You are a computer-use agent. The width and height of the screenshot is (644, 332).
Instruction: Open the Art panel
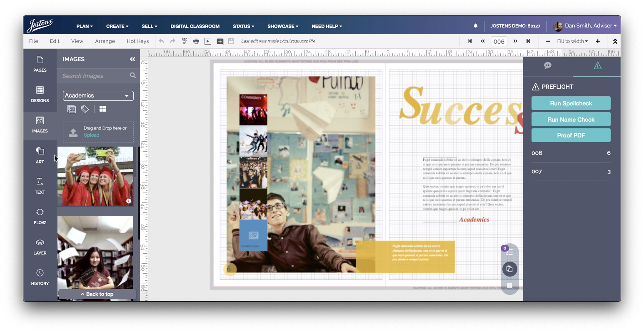pos(40,156)
